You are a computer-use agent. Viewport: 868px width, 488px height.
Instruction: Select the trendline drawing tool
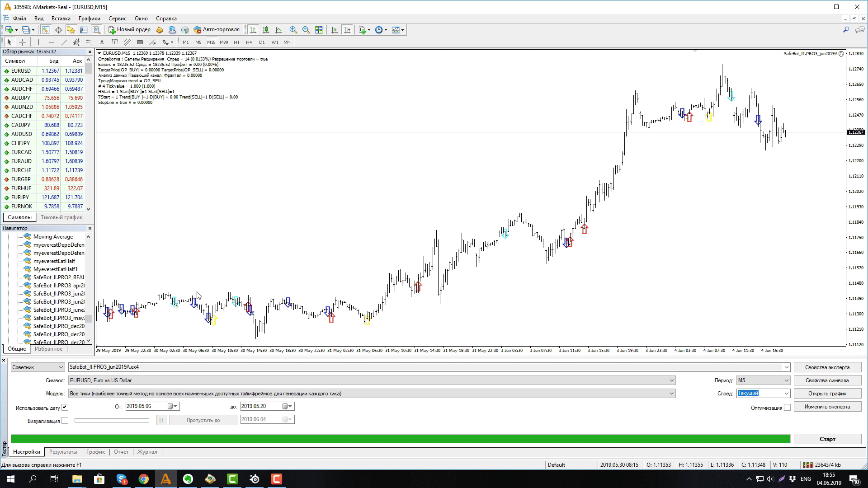(x=64, y=42)
